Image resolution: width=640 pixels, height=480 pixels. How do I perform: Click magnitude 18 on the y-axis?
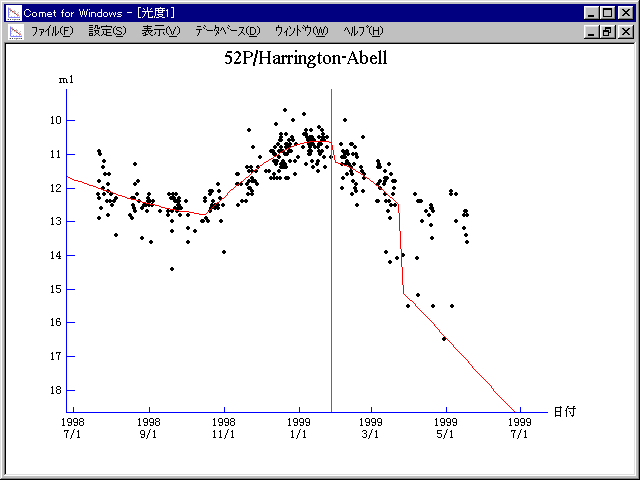tap(56, 390)
